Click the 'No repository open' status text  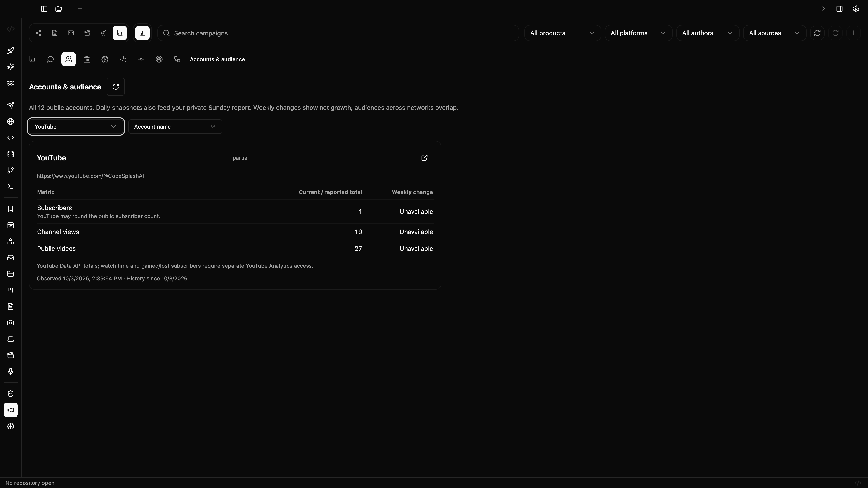[30, 483]
